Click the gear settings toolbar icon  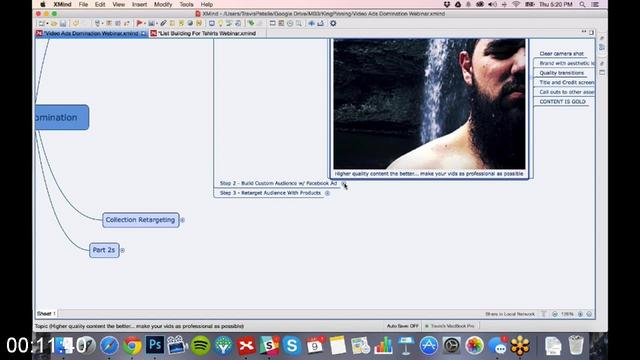click(333, 24)
